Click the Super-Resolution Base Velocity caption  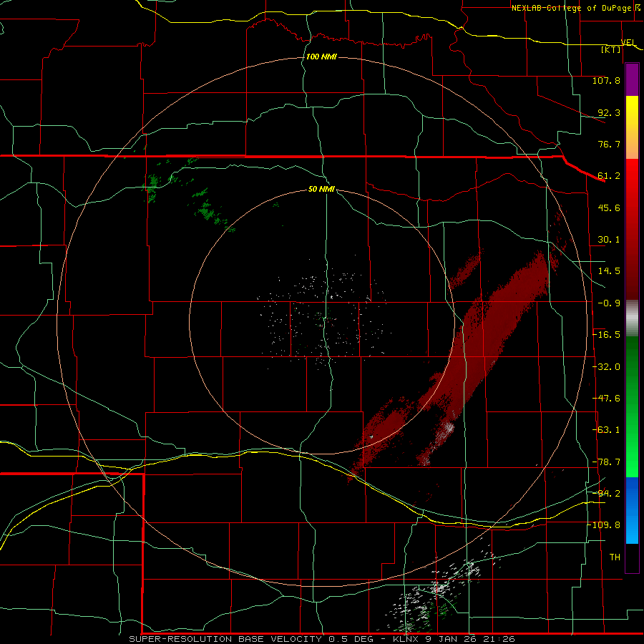click(322, 639)
